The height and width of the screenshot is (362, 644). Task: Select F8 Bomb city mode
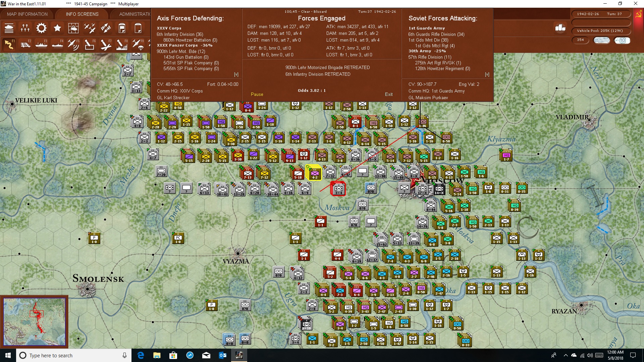(122, 44)
